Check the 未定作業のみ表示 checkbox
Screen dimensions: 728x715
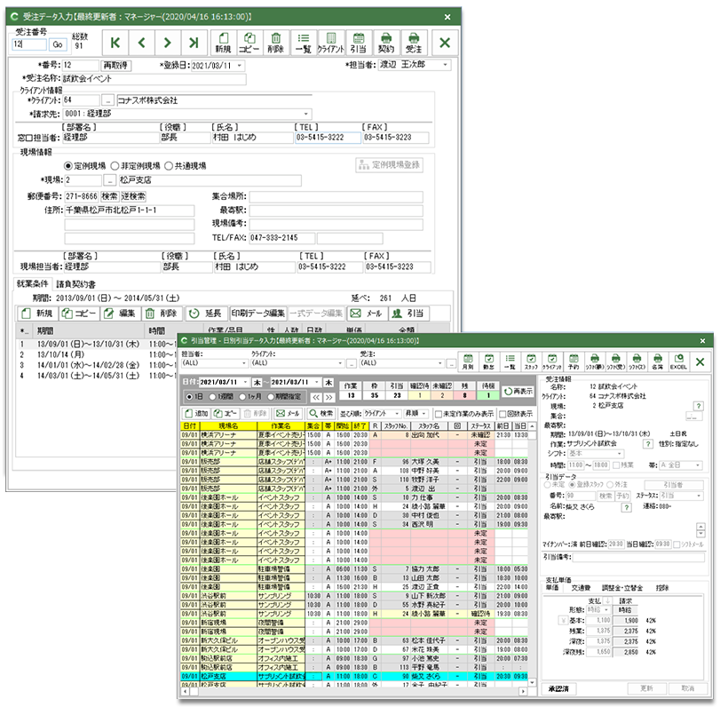click(438, 414)
